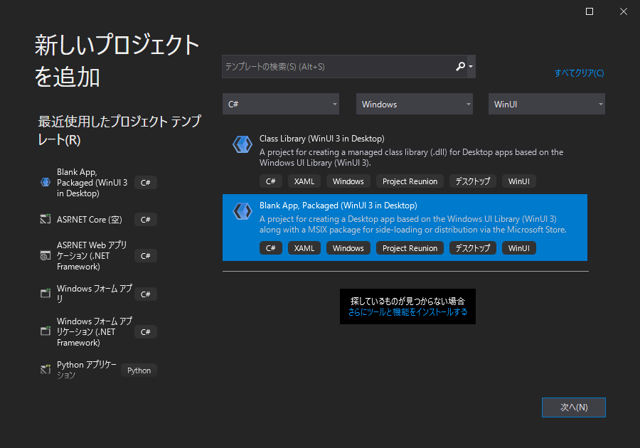Click XAML tag under Blank App template
Image resolution: width=640 pixels, height=448 pixels.
[x=304, y=248]
